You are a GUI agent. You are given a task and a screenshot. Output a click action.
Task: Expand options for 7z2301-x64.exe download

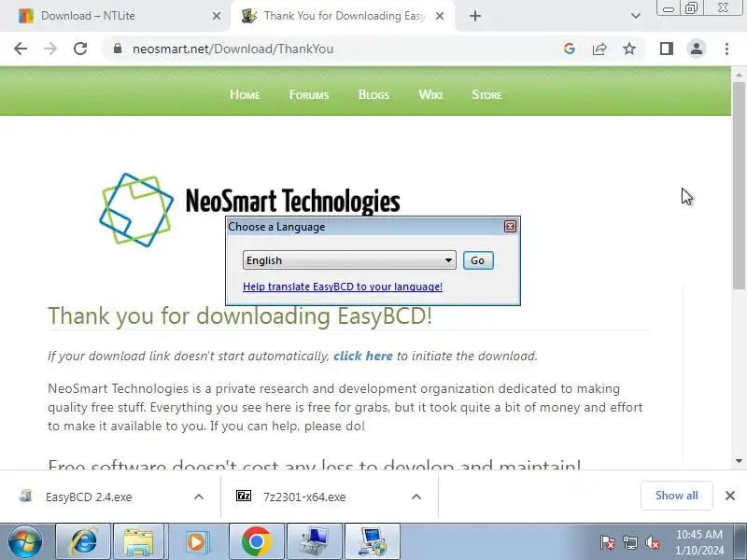tap(416, 497)
